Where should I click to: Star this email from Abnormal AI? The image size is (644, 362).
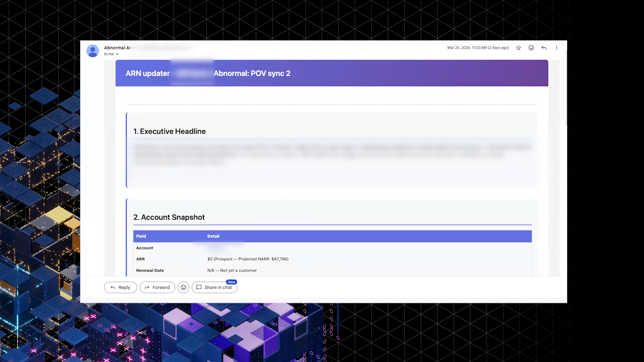pyautogui.click(x=519, y=48)
